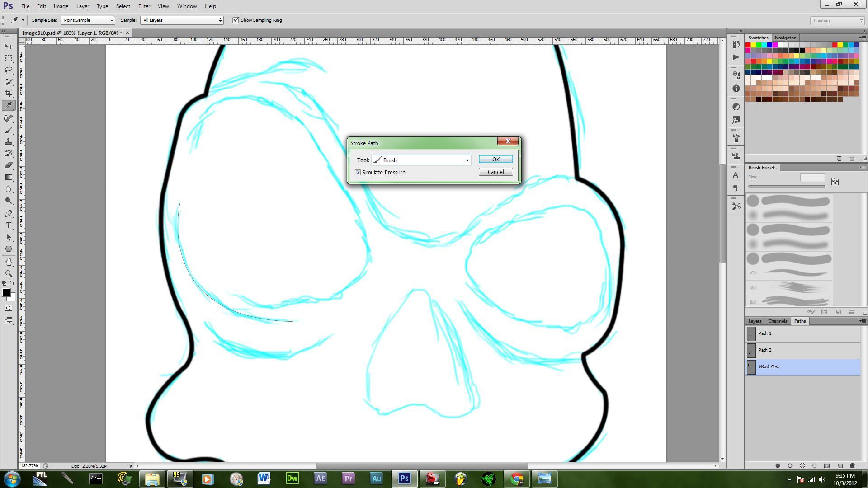This screenshot has height=488, width=868.
Task: Open the Character panel icon
Action: (736, 175)
